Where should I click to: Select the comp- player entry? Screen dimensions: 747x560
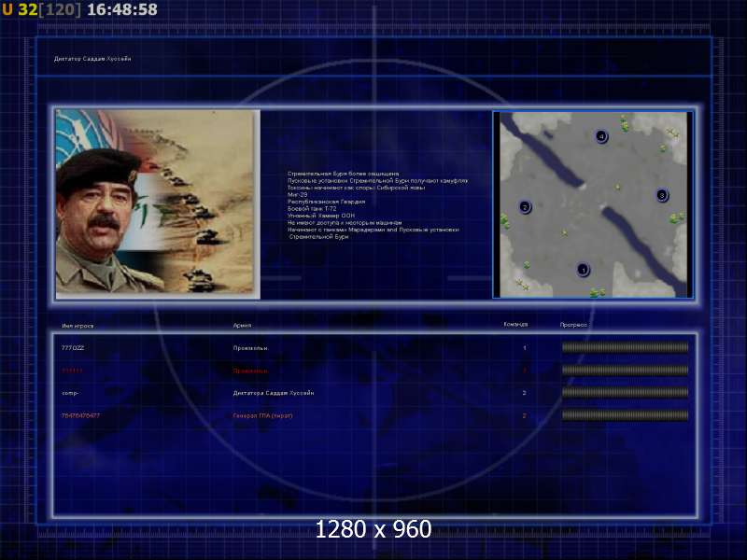[x=70, y=393]
